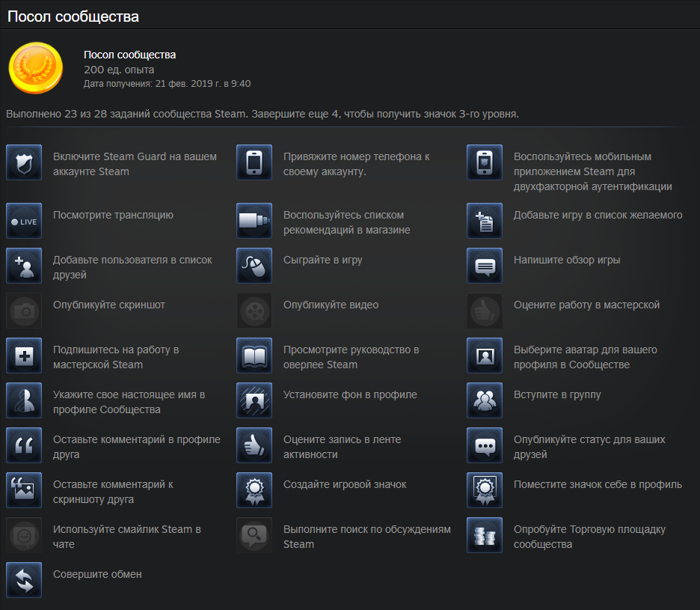Click the trade exchange arrows icon
700x610 pixels.
(24, 580)
